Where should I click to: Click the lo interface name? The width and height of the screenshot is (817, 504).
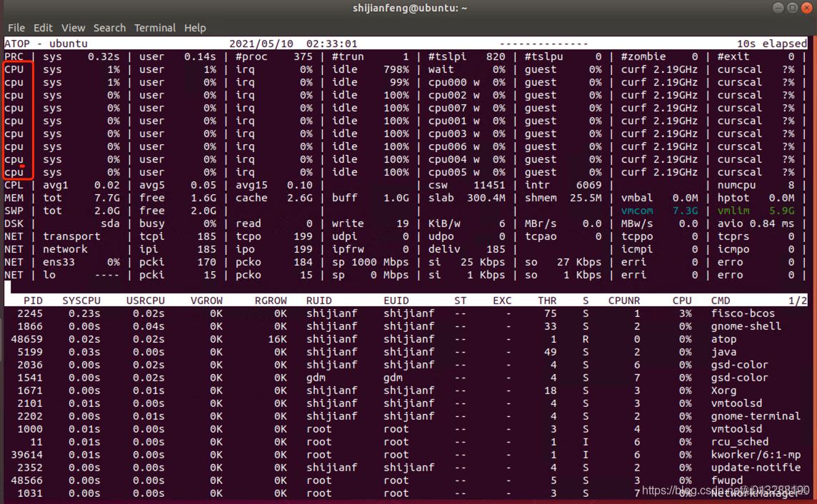pyautogui.click(x=49, y=275)
